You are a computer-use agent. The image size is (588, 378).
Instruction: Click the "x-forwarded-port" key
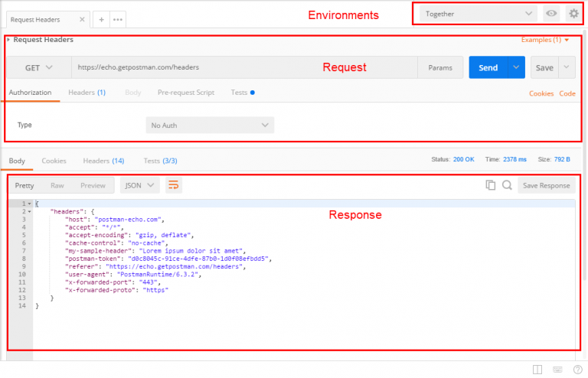tap(98, 282)
